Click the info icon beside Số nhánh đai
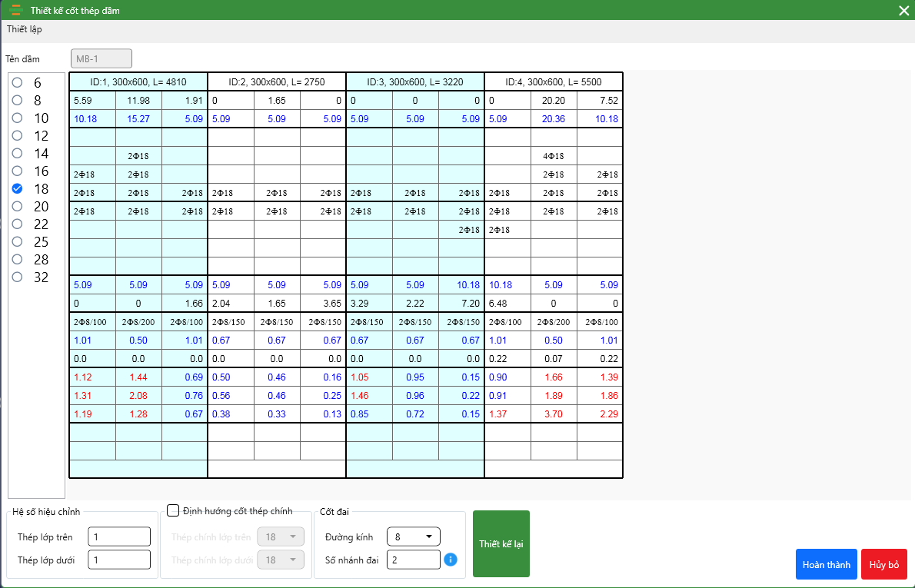 pyautogui.click(x=451, y=560)
